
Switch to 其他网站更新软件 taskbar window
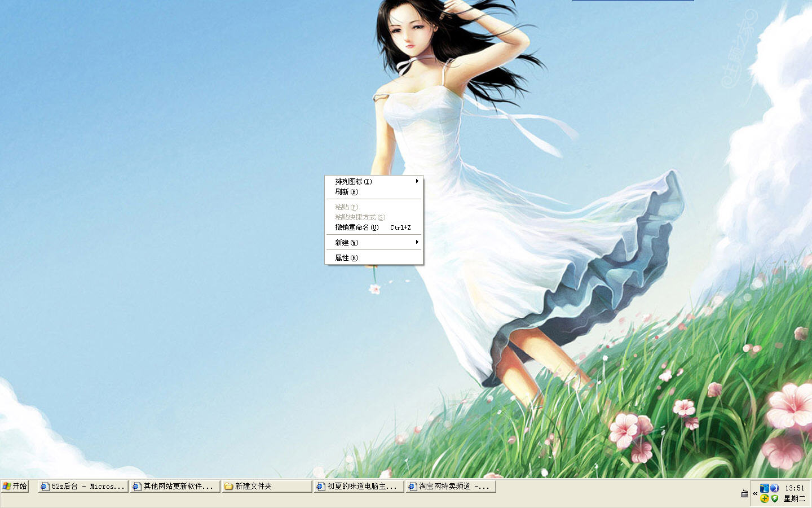point(175,486)
